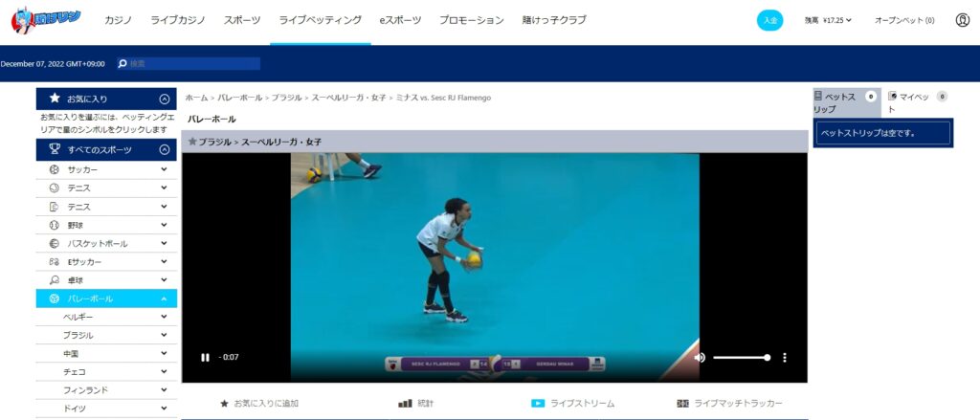
Task: Open the video more options menu
Action: pyautogui.click(x=785, y=358)
